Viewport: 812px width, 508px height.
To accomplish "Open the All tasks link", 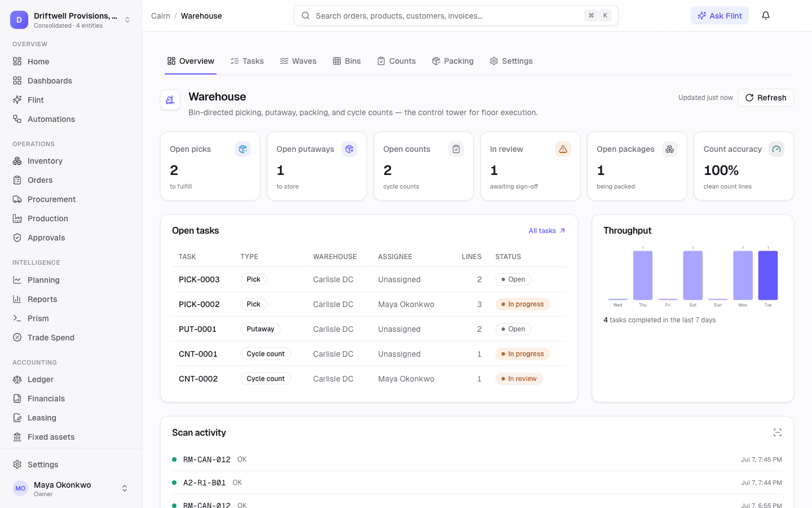I will pyautogui.click(x=547, y=231).
